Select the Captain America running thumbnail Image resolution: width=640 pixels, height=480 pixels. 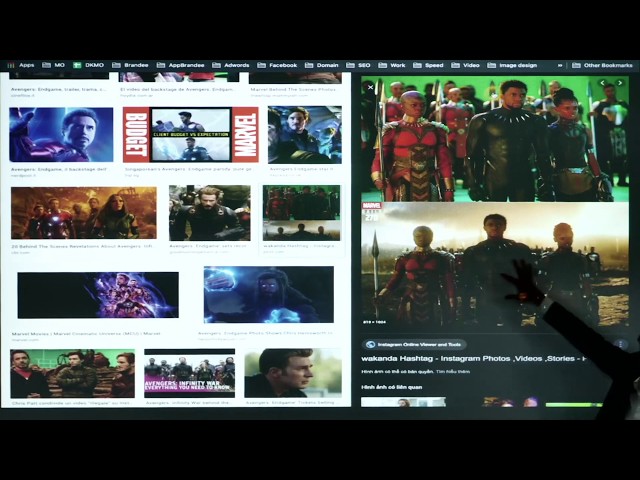point(210,213)
